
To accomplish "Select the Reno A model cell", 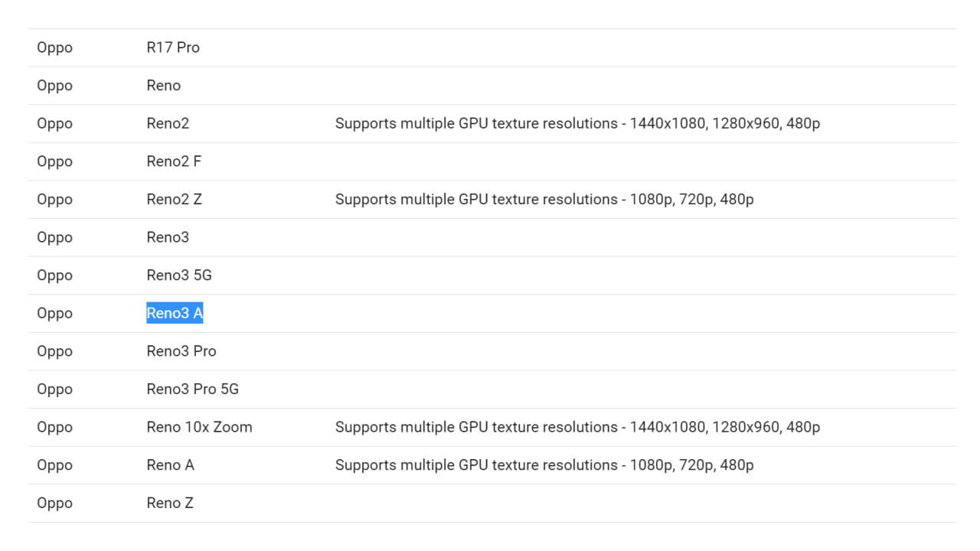I will pyautogui.click(x=171, y=465).
